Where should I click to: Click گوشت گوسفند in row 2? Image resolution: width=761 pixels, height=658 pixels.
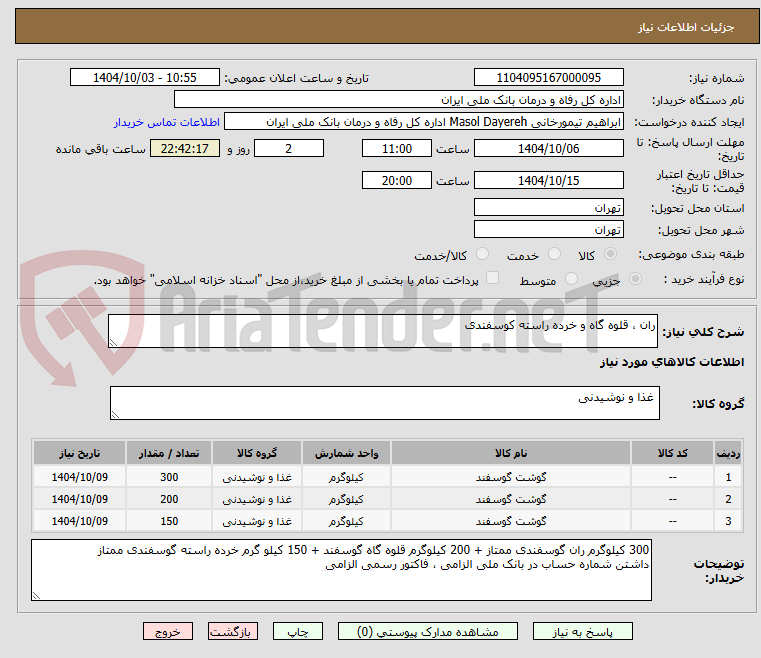(x=511, y=499)
